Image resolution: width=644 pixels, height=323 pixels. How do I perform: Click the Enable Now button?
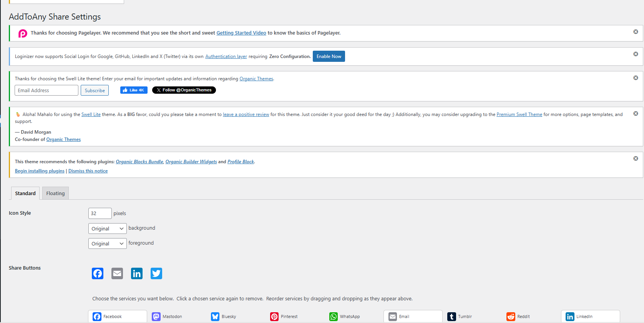329,56
